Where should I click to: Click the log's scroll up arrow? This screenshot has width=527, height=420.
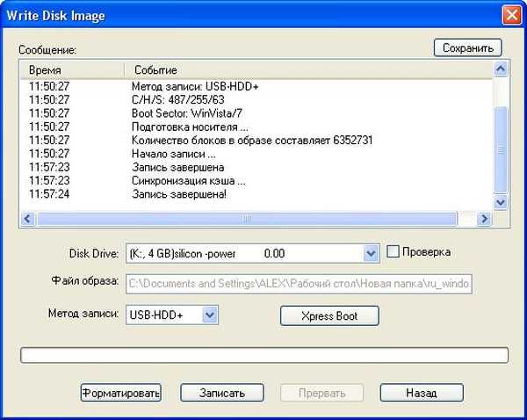tap(500, 69)
